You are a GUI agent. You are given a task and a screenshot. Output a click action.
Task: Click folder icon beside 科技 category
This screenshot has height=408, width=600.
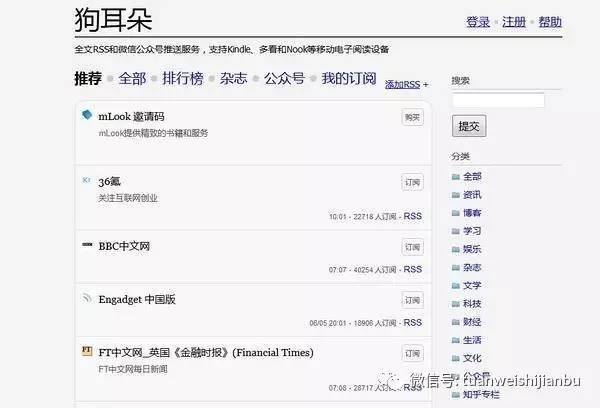(x=455, y=304)
